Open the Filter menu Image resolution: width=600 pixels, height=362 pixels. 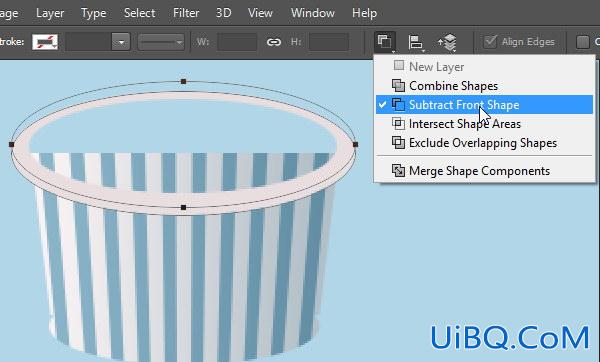point(186,13)
